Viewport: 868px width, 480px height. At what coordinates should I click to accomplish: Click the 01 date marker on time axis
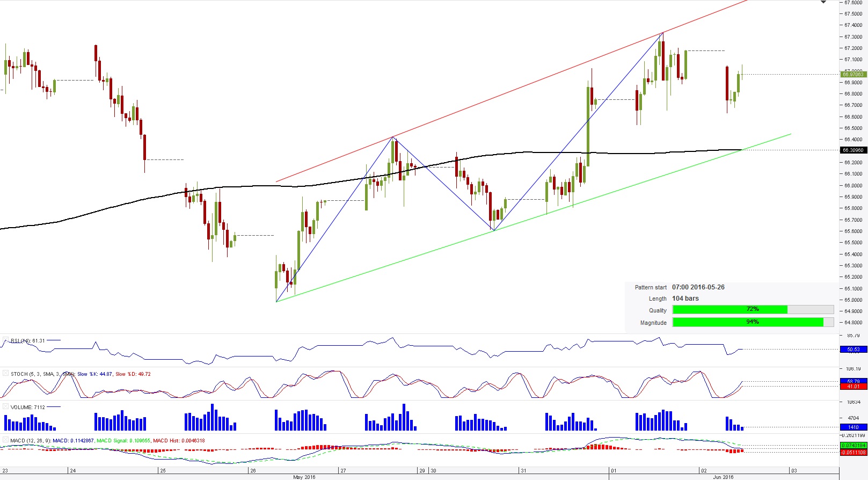click(x=614, y=471)
